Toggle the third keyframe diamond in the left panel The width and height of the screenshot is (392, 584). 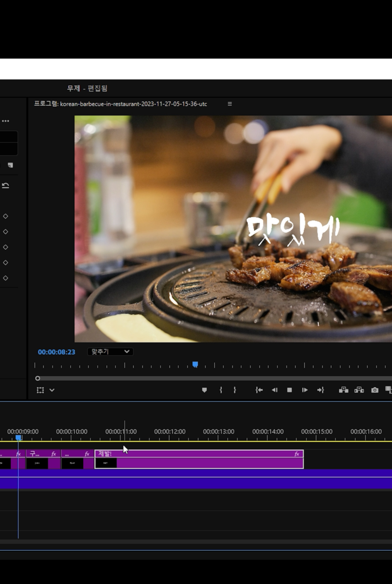(x=6, y=247)
